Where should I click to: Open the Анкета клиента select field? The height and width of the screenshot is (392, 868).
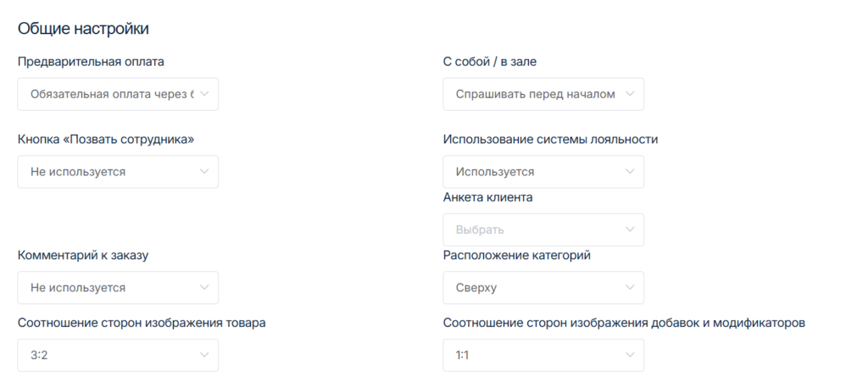click(x=534, y=229)
